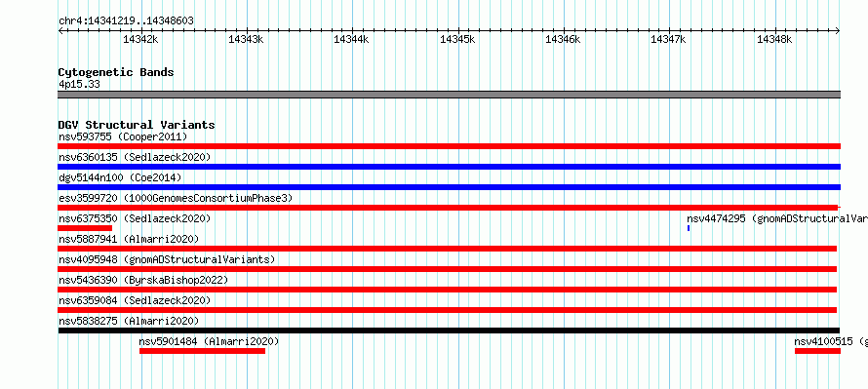This screenshot has width=868, height=389.
Task: Select the nsv5887941 (Almarri2020) label
Action: click(129, 239)
